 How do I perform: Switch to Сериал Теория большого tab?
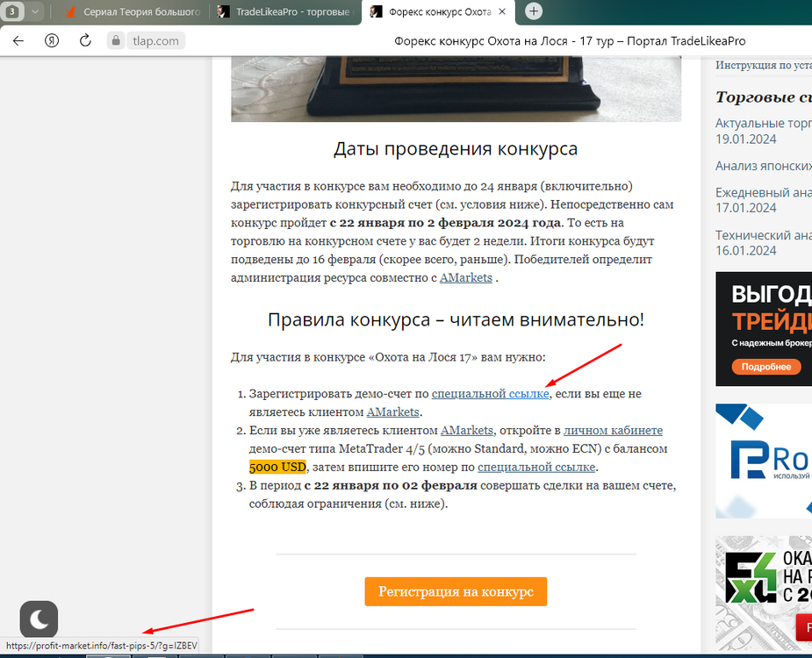tap(133, 12)
